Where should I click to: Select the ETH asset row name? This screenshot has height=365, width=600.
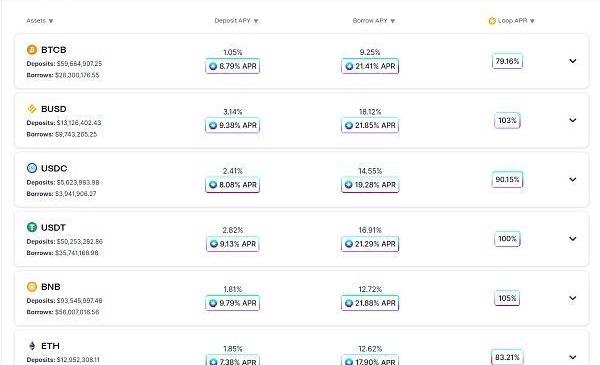pos(50,346)
